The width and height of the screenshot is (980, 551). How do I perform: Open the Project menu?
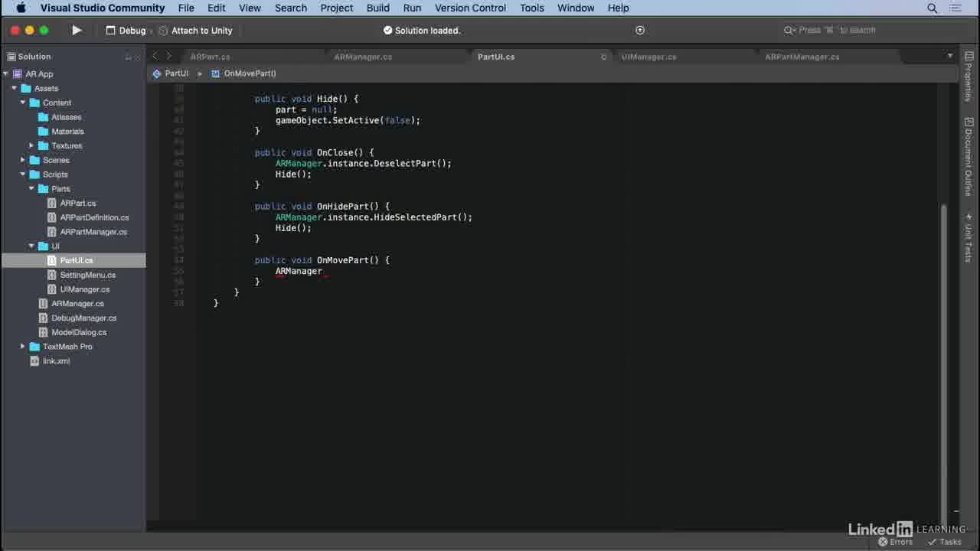coord(337,8)
